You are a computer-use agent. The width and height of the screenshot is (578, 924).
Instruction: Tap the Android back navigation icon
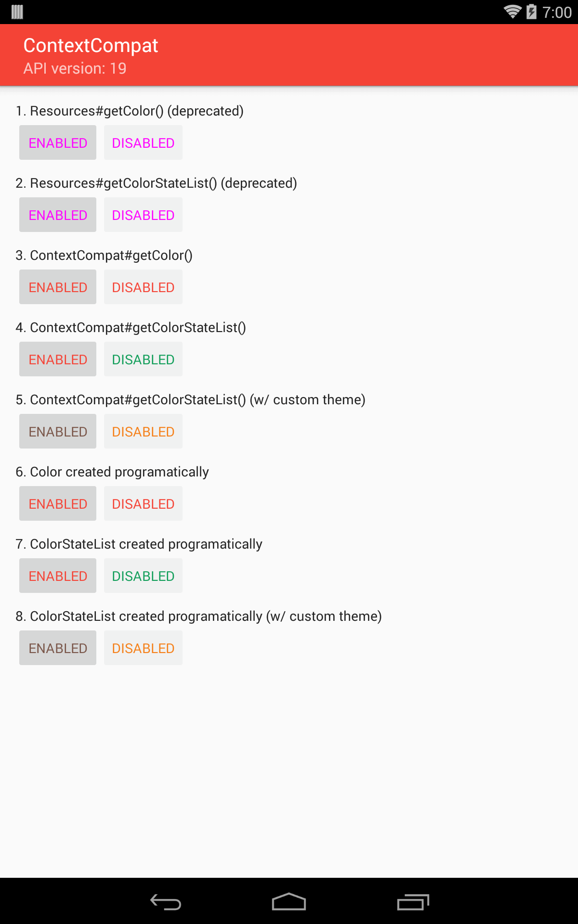point(165,902)
